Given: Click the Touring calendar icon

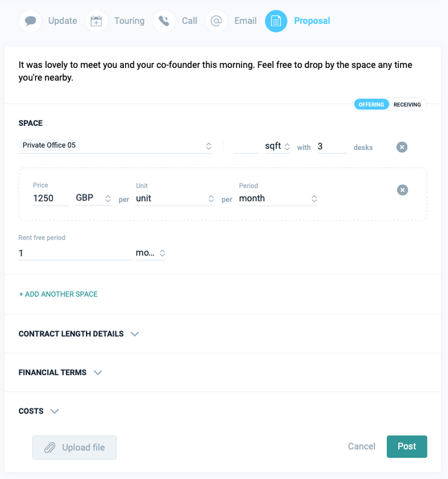Looking at the screenshot, I should click(96, 21).
